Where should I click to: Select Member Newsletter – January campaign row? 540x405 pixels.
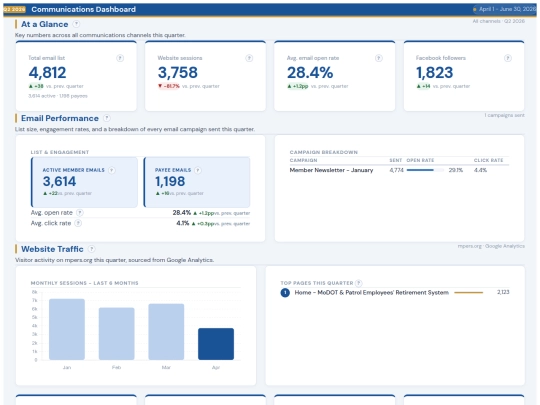pyautogui.click(x=399, y=170)
